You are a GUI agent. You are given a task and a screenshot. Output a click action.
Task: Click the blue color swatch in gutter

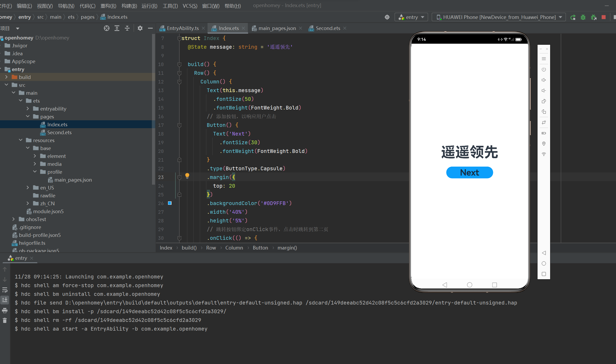170,203
